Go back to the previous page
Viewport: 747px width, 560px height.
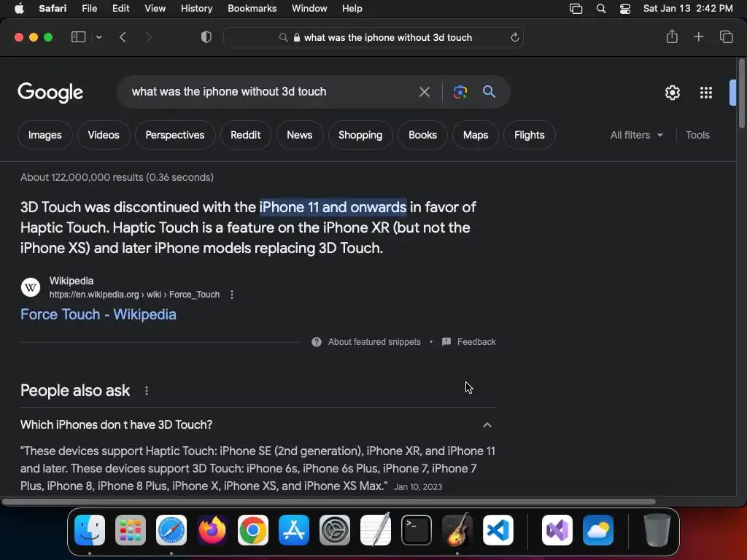(123, 37)
